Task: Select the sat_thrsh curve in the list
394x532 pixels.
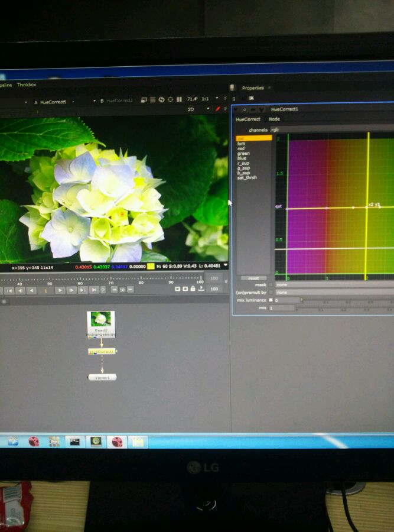Action: 247,177
